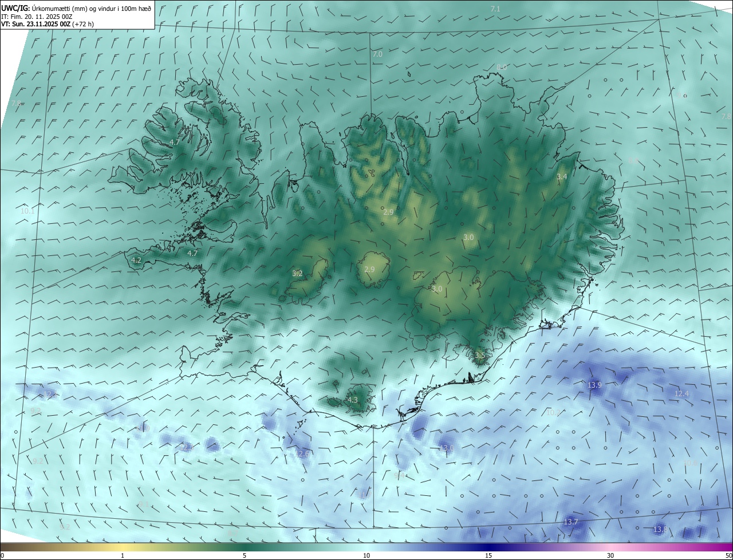Click the 12.6 value label
Screen dimensions: 733x560
tap(302, 454)
